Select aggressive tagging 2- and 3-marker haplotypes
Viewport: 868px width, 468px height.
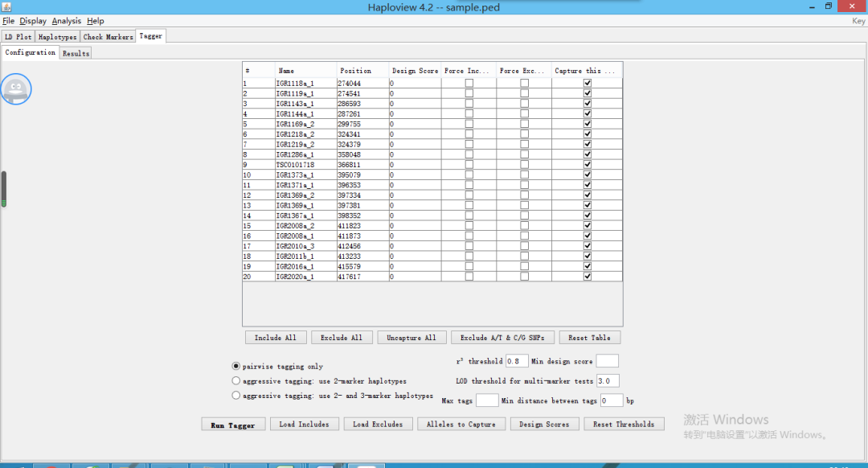coord(235,396)
